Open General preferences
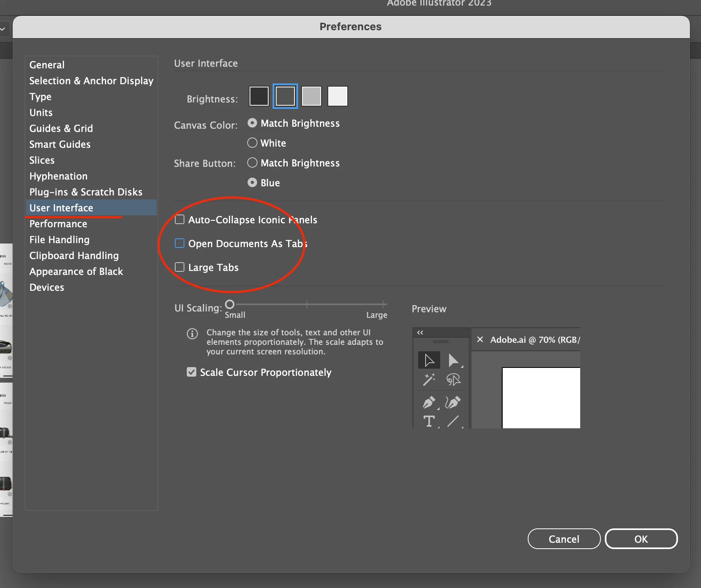Screen dimensions: 701x588 91,65
